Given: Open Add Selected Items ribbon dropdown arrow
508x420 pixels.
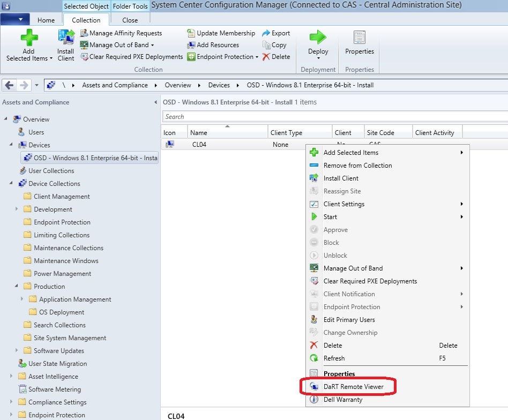Looking at the screenshot, I should click(51, 58).
